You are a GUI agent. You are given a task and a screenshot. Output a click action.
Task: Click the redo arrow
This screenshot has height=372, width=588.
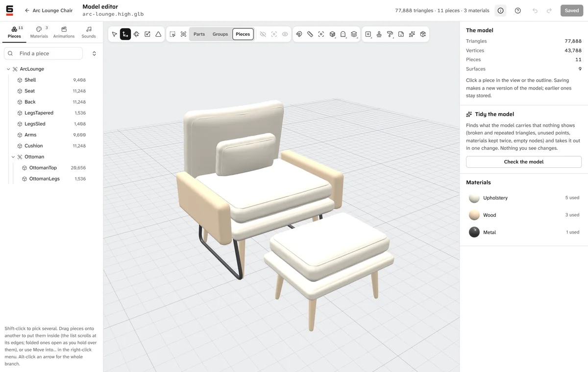[x=549, y=10]
